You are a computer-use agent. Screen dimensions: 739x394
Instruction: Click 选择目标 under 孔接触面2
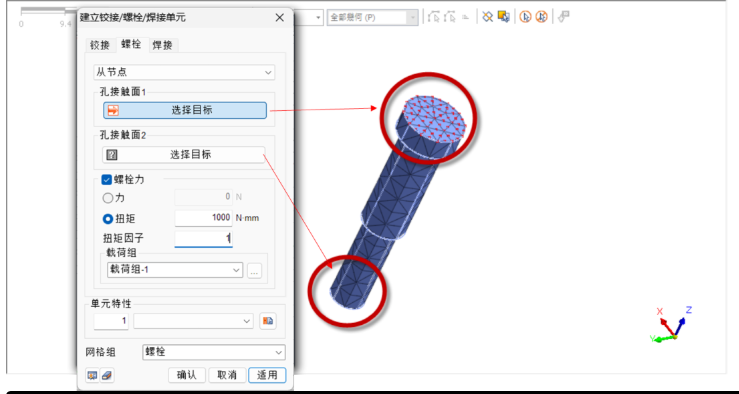184,155
